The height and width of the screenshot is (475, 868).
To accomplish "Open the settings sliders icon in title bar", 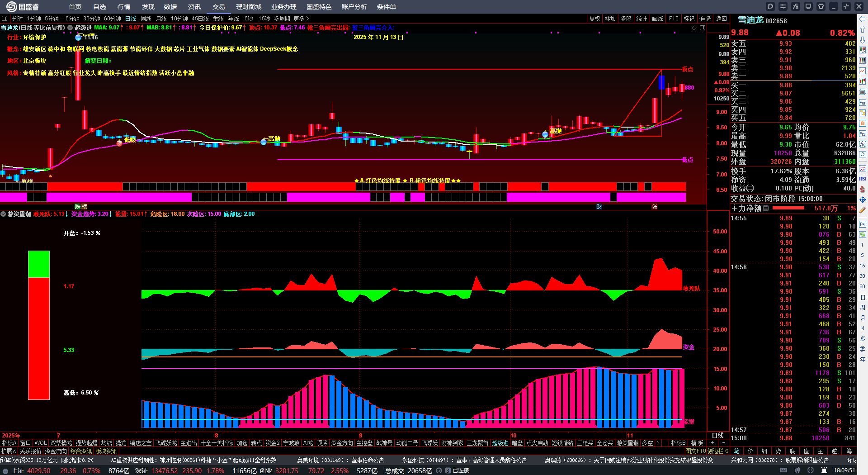I will coord(783,6).
